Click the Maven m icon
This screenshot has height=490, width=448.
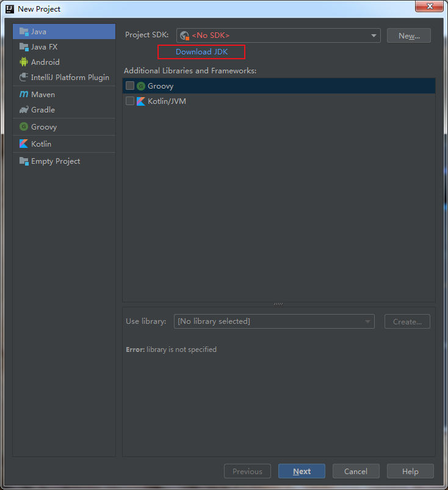[24, 94]
